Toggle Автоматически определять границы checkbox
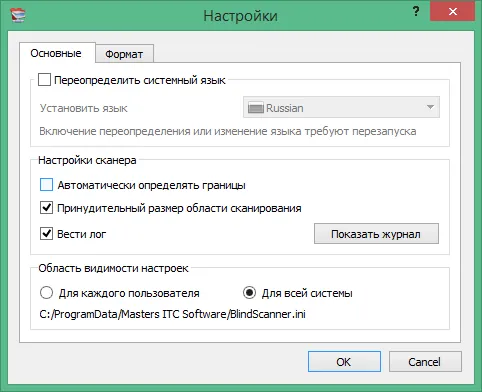 (x=46, y=185)
